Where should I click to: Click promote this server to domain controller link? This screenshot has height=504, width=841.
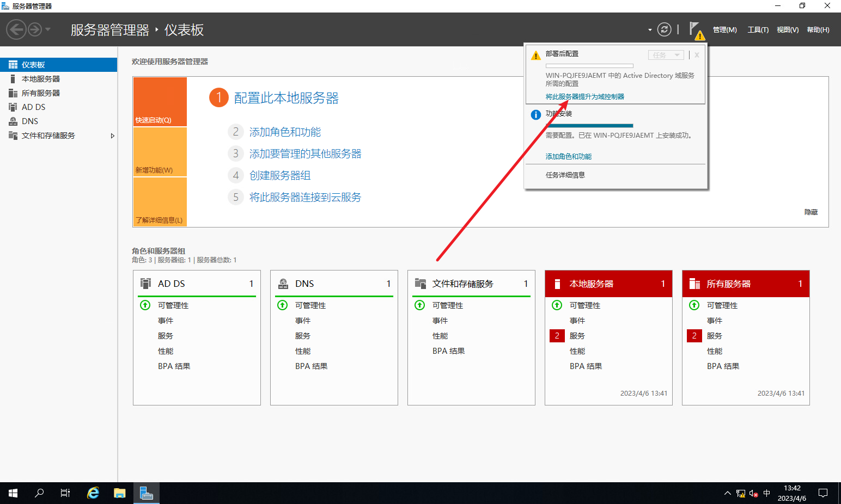pos(584,96)
